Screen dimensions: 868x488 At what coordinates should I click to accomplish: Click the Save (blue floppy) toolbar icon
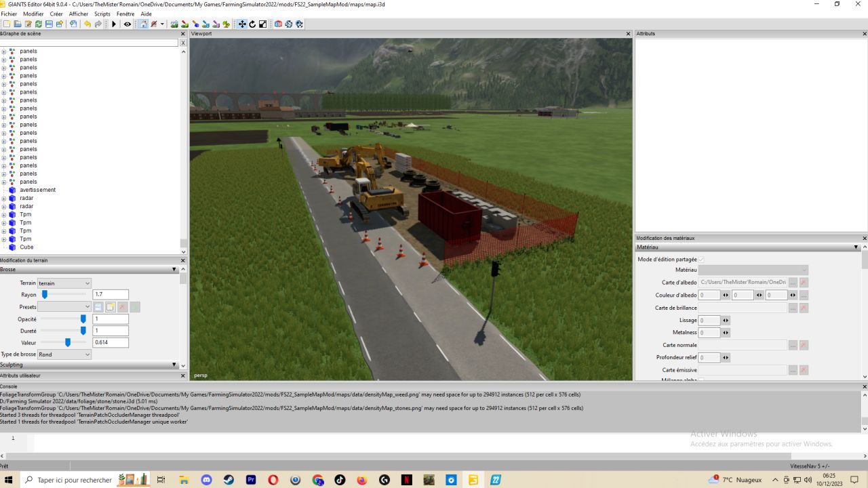(x=49, y=24)
